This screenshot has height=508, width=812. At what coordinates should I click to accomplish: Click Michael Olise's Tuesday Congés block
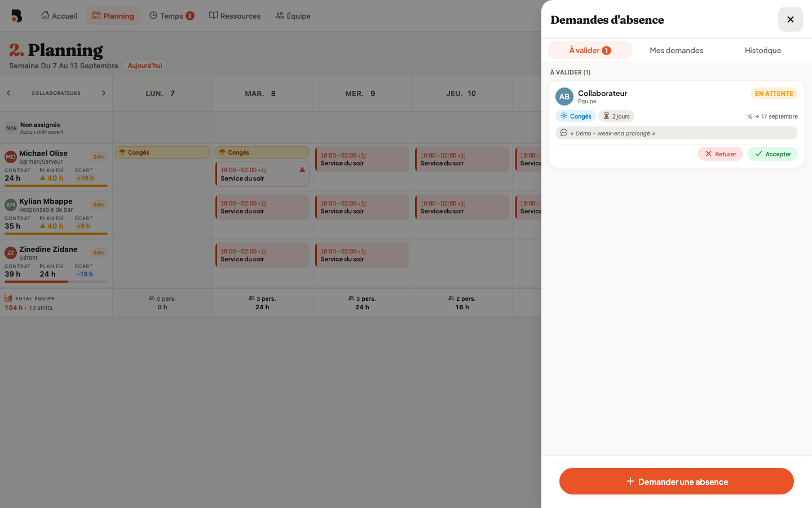(262, 152)
